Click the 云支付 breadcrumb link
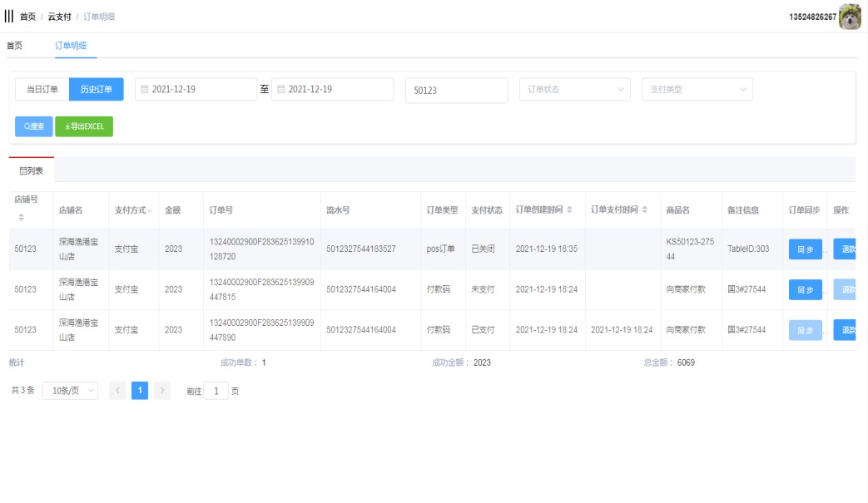Viewport: 868px width, 503px height. click(59, 17)
